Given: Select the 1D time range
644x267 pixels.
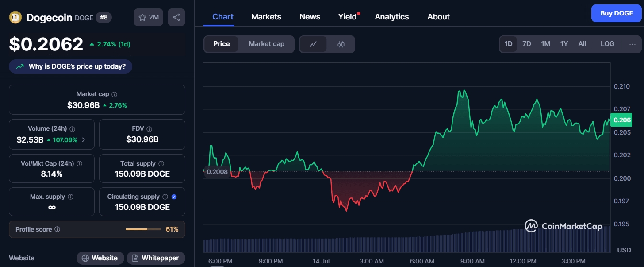Looking at the screenshot, I should point(508,44).
